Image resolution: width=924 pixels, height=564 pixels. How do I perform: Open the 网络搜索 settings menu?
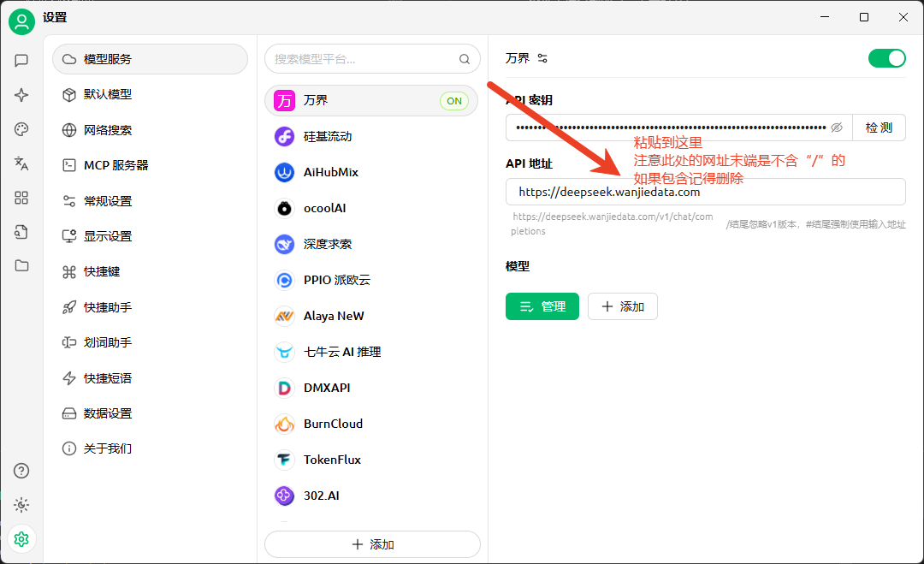[151, 130]
